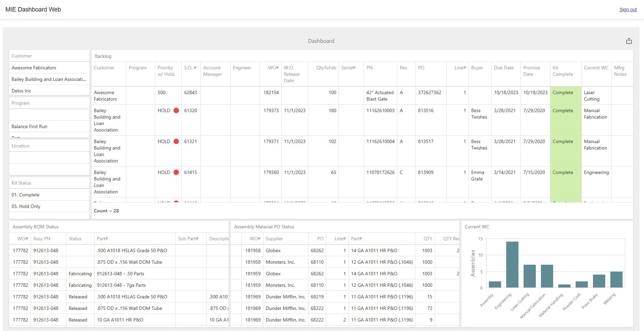Screen dimensions: 644x331
Task: Select the Balance First Run program filter
Action: 49,126
